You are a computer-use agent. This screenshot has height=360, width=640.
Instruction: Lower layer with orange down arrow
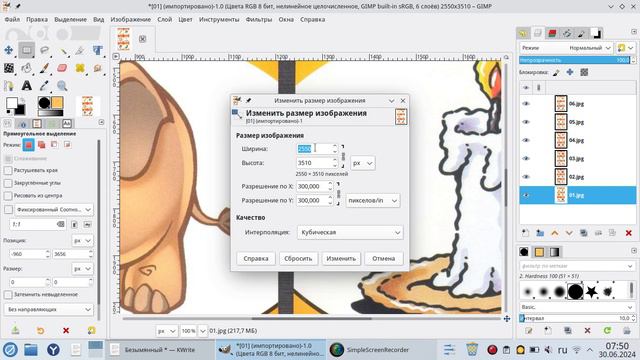pyautogui.click(x=569, y=233)
